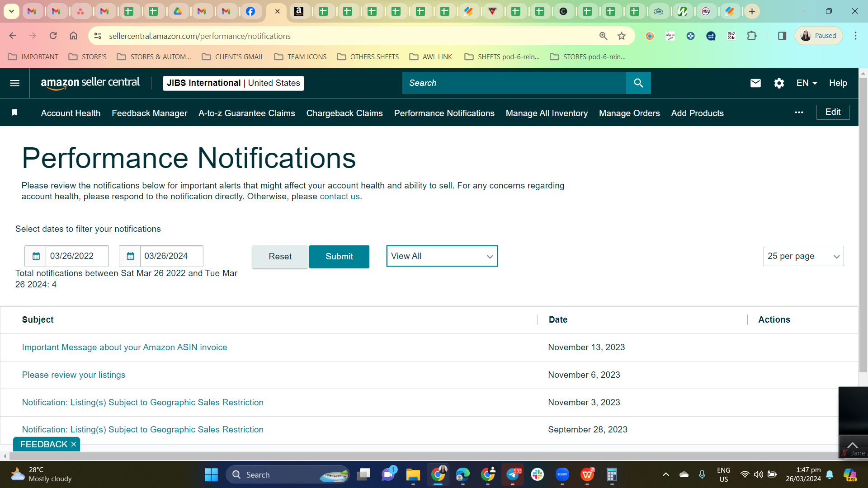The width and height of the screenshot is (868, 488).
Task: Toggle the browser side panel
Action: tap(782, 36)
